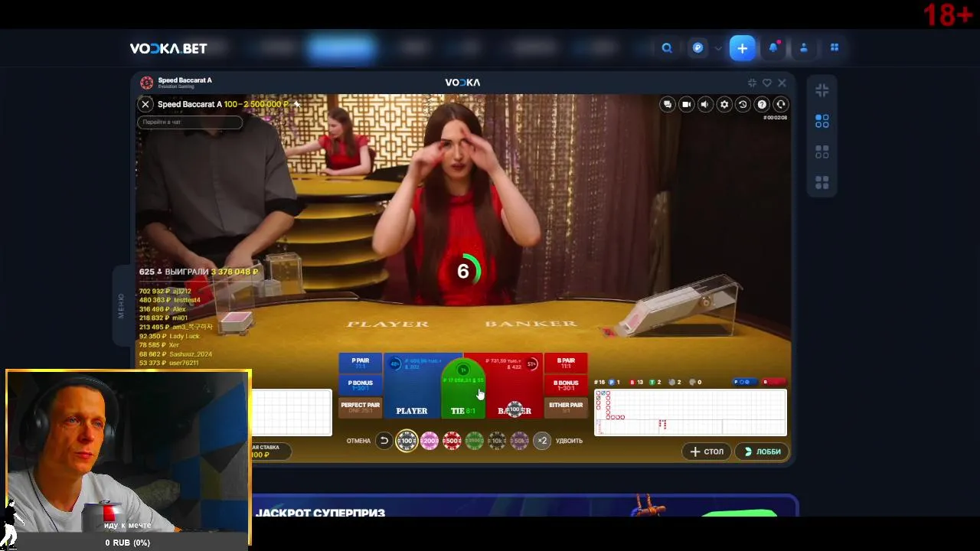Select the single-window layout icon
The height and width of the screenshot is (551, 980).
pos(822,121)
